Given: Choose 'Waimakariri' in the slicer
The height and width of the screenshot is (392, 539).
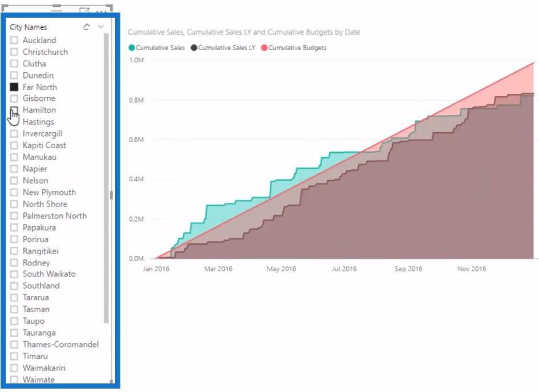Looking at the screenshot, I should coord(44,367).
